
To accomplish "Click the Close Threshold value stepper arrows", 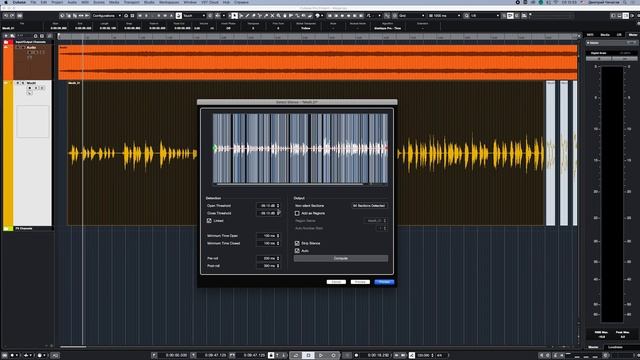I will pos(278,213).
